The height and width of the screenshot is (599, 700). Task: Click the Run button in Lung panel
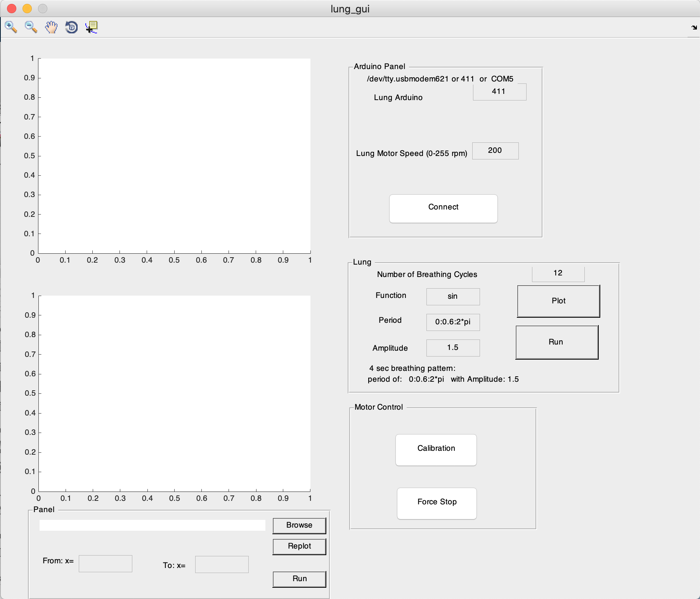(x=557, y=342)
